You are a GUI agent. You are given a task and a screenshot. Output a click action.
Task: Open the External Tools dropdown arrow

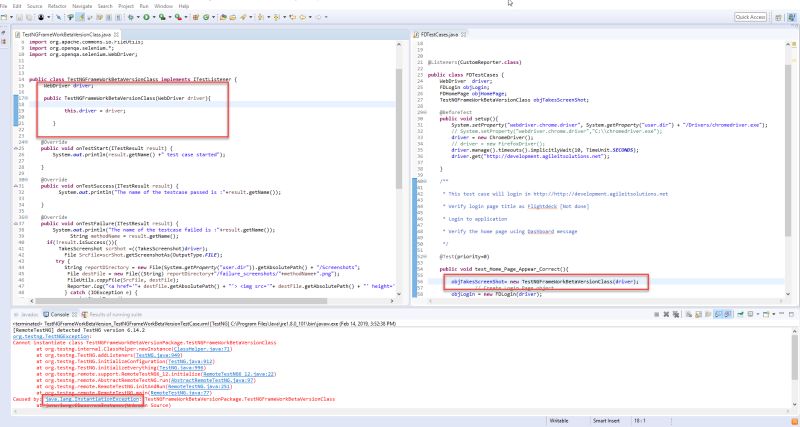(x=186, y=17)
